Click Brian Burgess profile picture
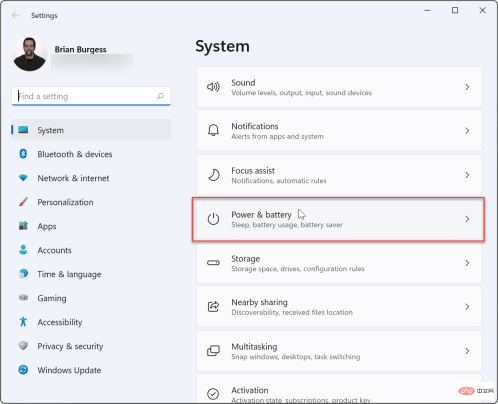 [29, 54]
